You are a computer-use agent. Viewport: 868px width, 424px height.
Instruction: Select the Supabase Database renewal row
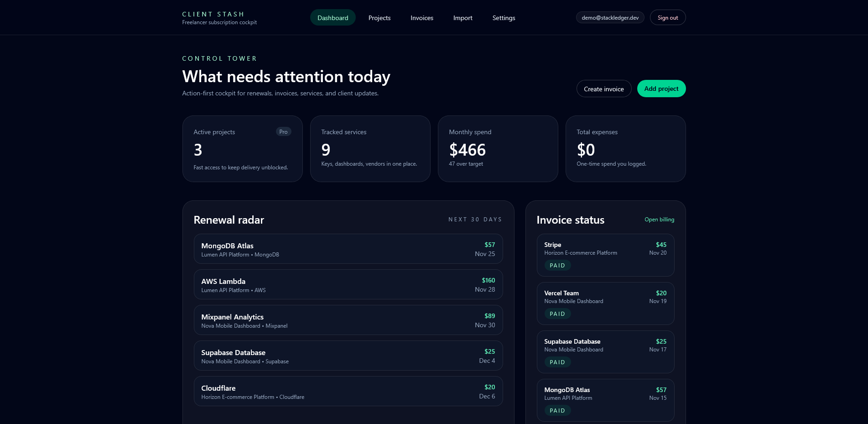348,356
